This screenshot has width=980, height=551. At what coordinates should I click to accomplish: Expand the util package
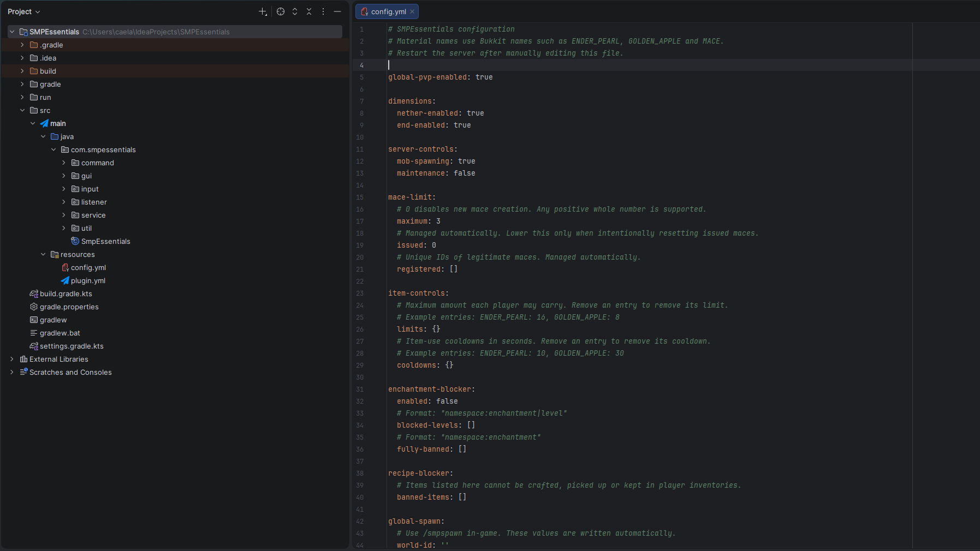click(64, 228)
